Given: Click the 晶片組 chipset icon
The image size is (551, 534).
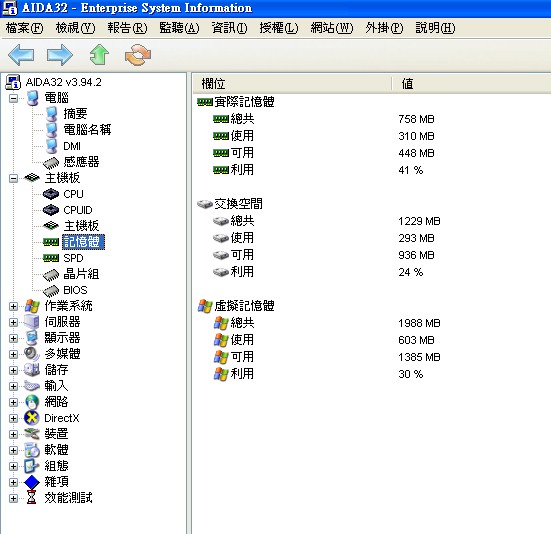Looking at the screenshot, I should tap(51, 274).
